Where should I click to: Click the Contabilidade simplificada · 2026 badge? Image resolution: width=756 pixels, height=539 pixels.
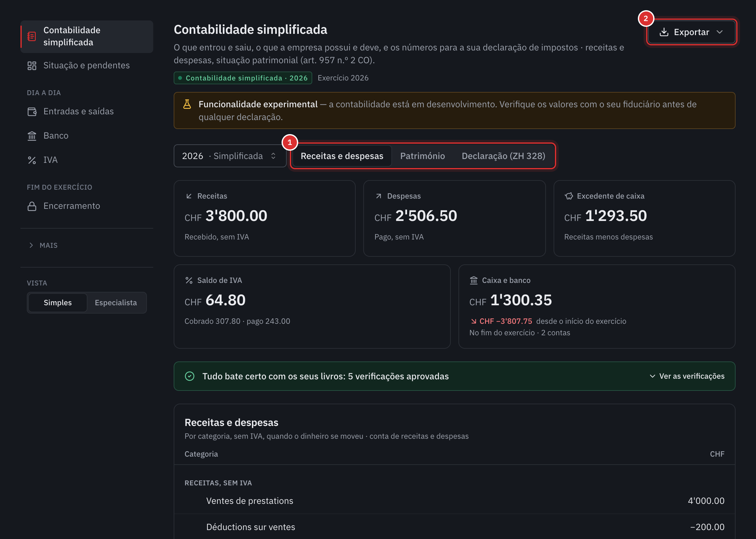[243, 78]
